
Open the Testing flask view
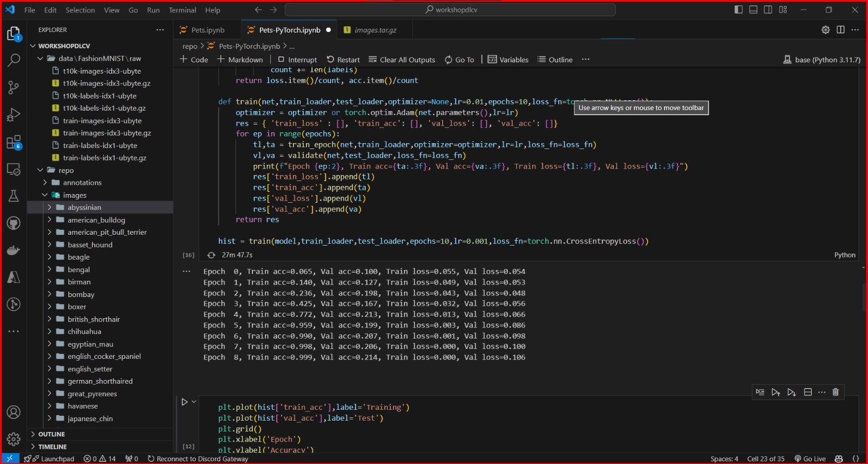(x=14, y=196)
